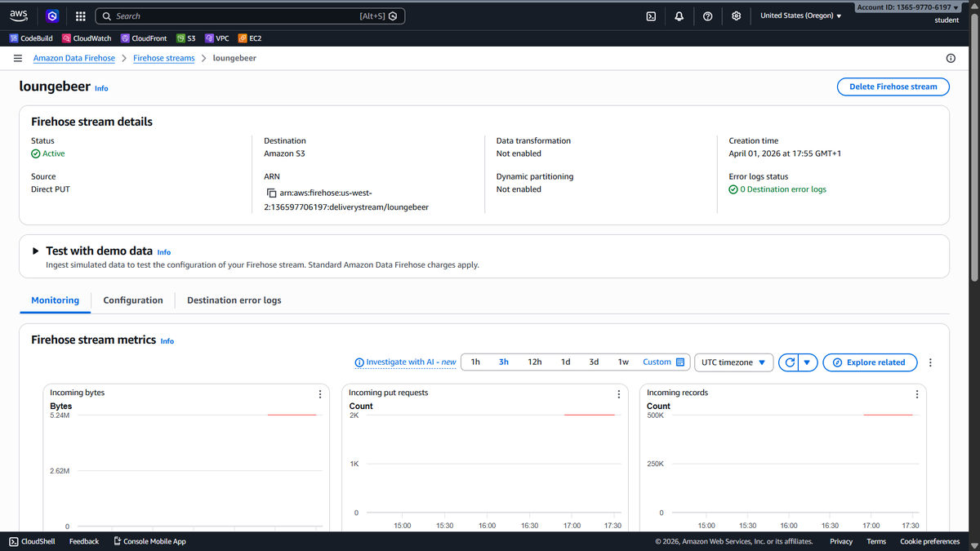This screenshot has height=551, width=980.
Task: Open the help question mark icon
Action: [707, 16]
